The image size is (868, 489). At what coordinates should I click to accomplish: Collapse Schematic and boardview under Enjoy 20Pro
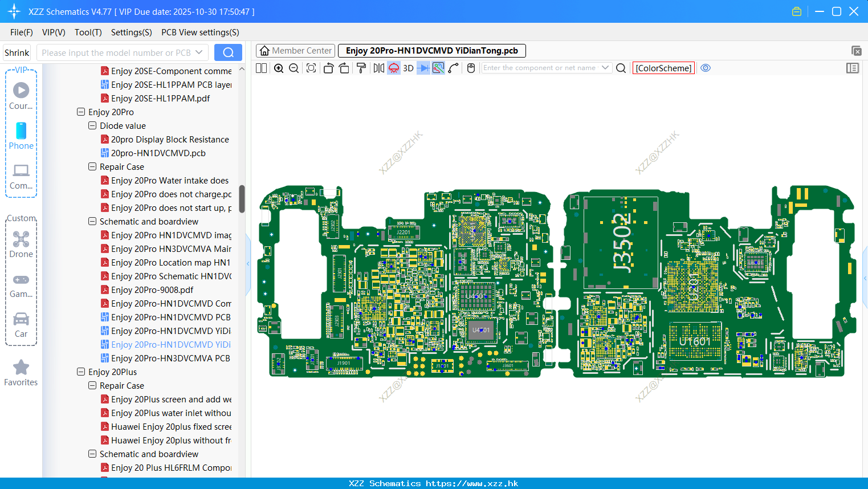tap(92, 222)
